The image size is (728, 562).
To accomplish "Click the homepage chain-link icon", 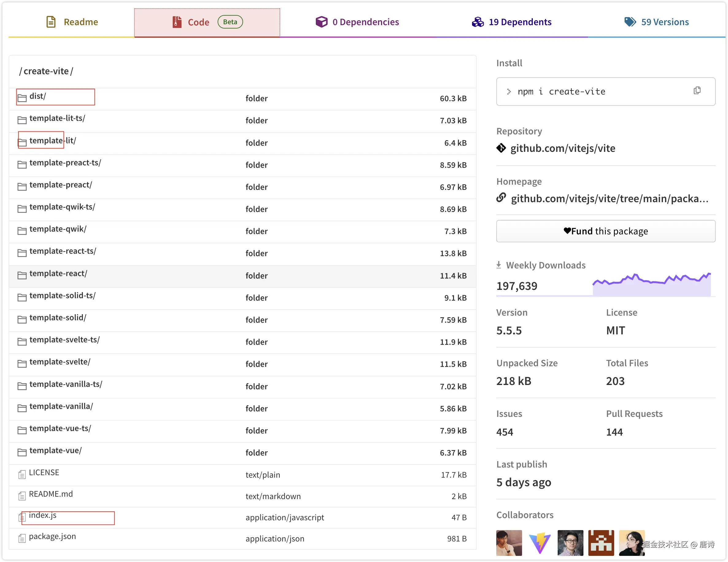I will click(501, 198).
